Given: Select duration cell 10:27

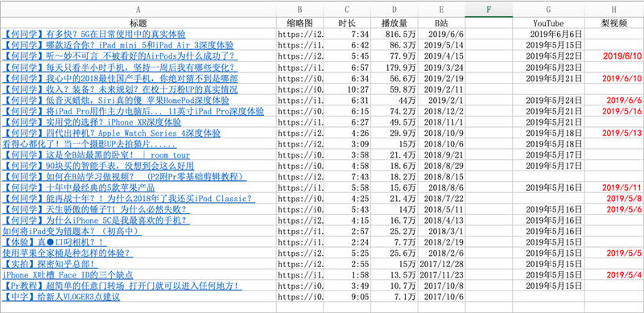Looking at the screenshot, I should click(347, 89).
